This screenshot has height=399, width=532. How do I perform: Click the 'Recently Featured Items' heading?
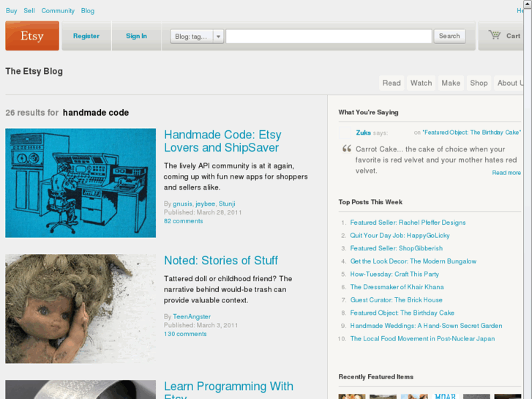375,377
